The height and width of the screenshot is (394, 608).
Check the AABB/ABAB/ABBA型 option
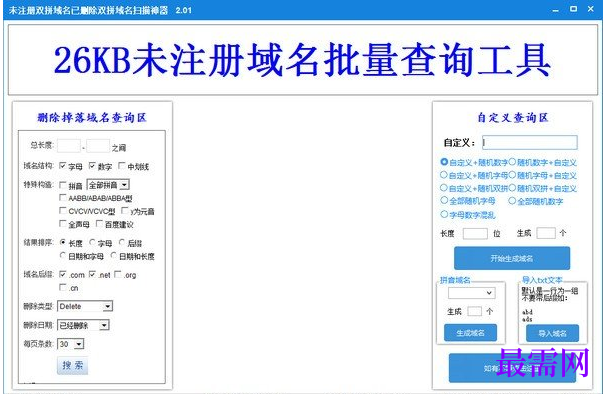pos(62,198)
